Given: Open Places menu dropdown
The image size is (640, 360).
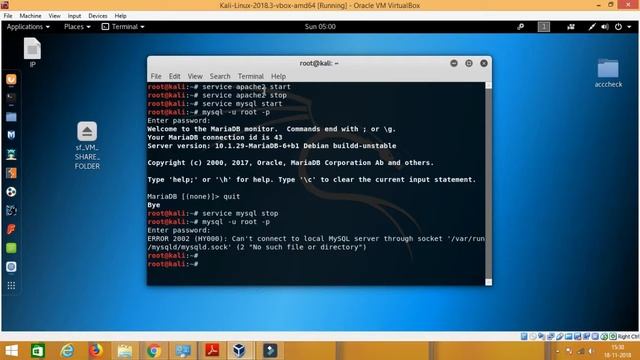Looking at the screenshot, I should (77, 27).
